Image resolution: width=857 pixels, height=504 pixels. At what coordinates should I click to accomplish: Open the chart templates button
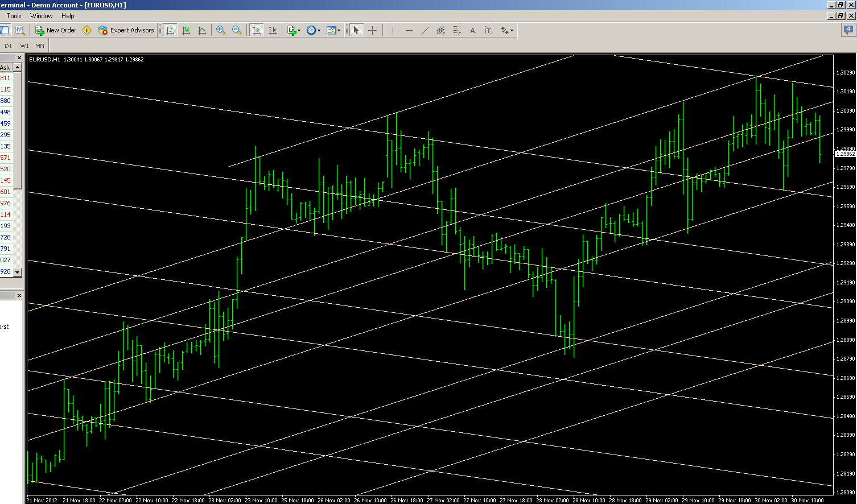click(331, 30)
